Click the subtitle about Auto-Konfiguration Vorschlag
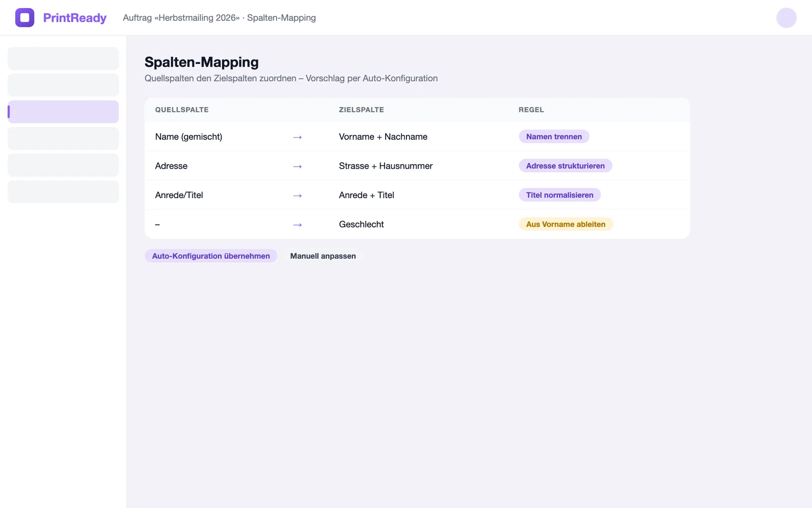The height and width of the screenshot is (508, 812). tap(291, 78)
